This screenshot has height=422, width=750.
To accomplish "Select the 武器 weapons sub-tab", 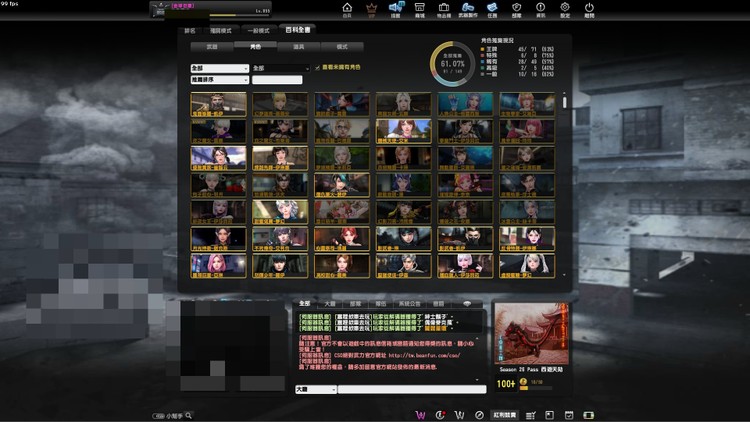I will (212, 47).
